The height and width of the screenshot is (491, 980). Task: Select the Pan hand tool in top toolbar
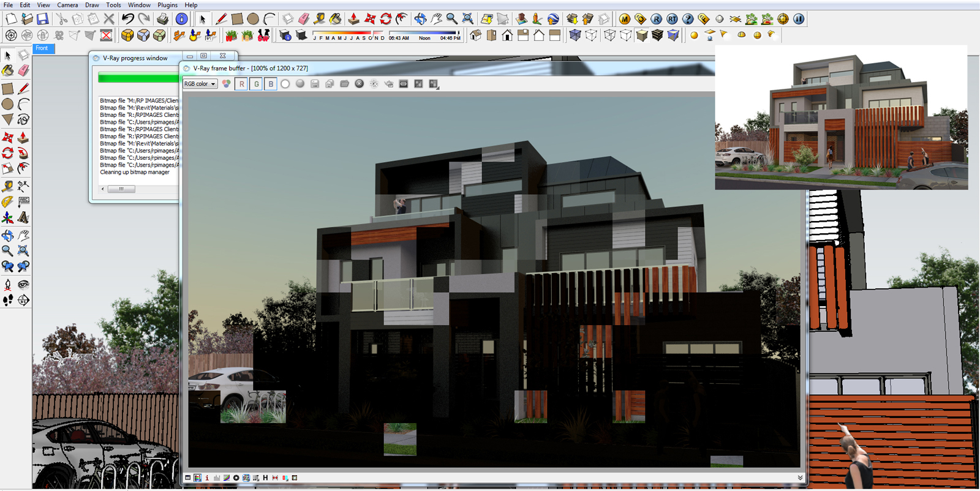coord(436,19)
